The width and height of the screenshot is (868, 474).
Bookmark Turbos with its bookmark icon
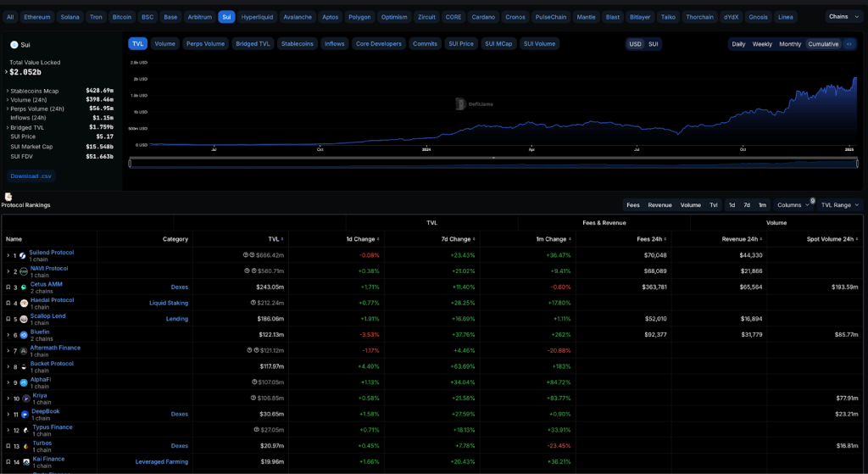pyautogui.click(x=8, y=446)
